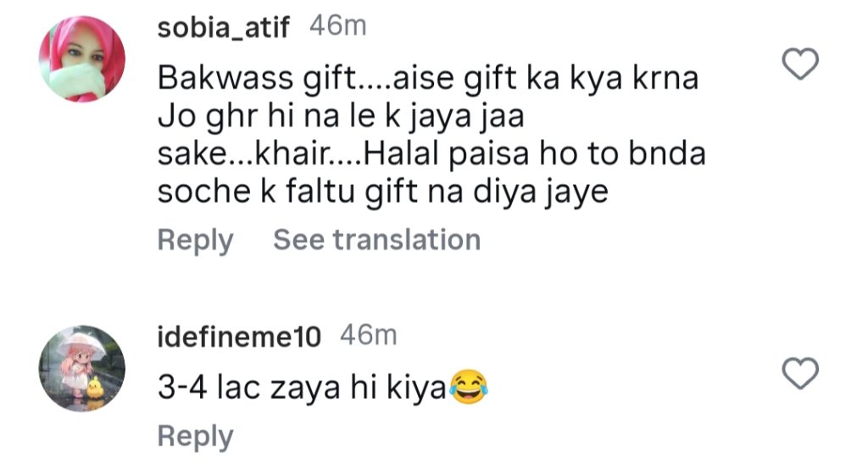Click the idefineme10 username
The width and height of the screenshot is (868, 476).
point(239,337)
